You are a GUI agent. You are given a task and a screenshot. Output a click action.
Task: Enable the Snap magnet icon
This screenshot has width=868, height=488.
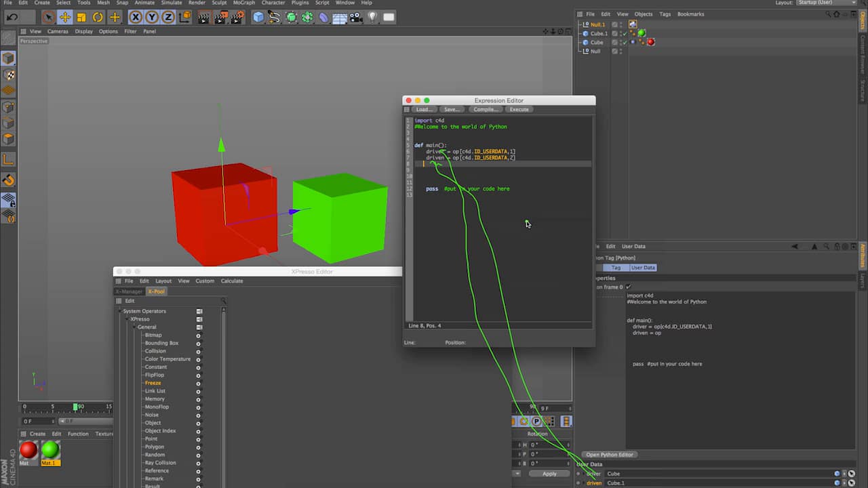coord(8,180)
